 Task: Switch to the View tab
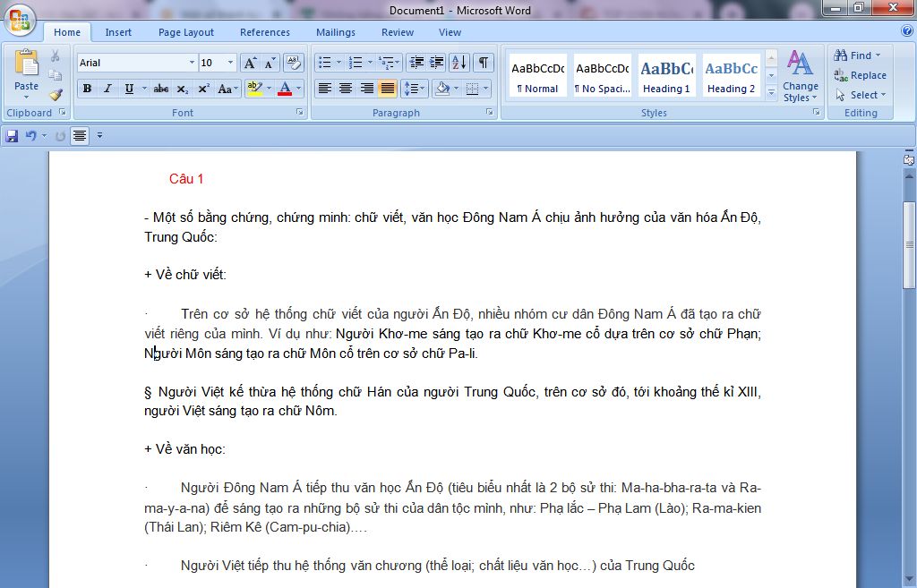coord(450,33)
